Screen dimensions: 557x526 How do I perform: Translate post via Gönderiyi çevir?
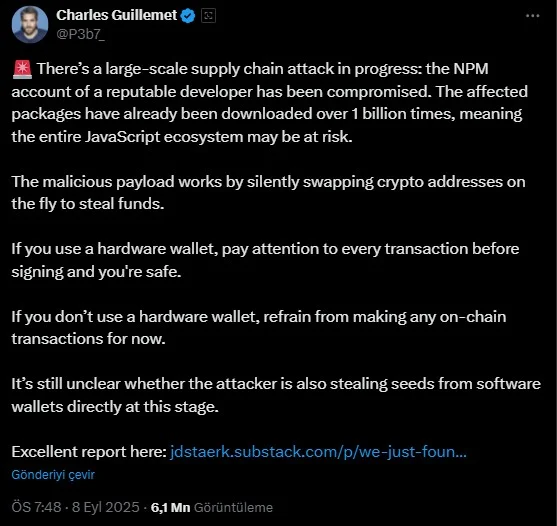coord(53,475)
